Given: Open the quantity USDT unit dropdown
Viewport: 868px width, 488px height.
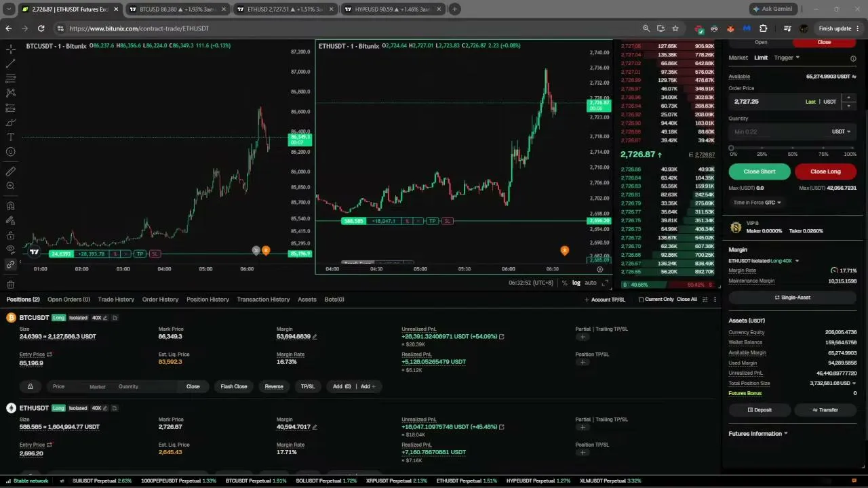Looking at the screenshot, I should pyautogui.click(x=841, y=131).
